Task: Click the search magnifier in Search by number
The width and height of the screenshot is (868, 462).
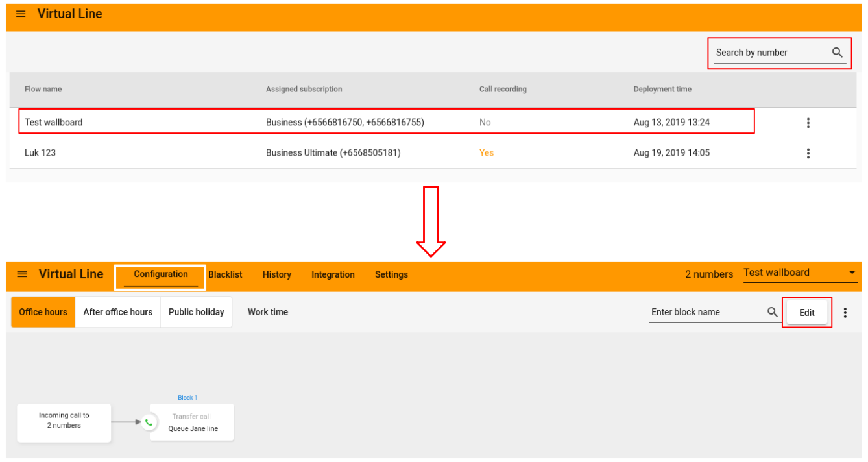Action: coord(837,53)
